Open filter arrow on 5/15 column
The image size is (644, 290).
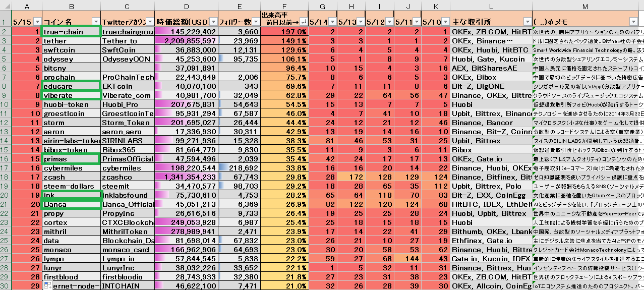click(36, 22)
